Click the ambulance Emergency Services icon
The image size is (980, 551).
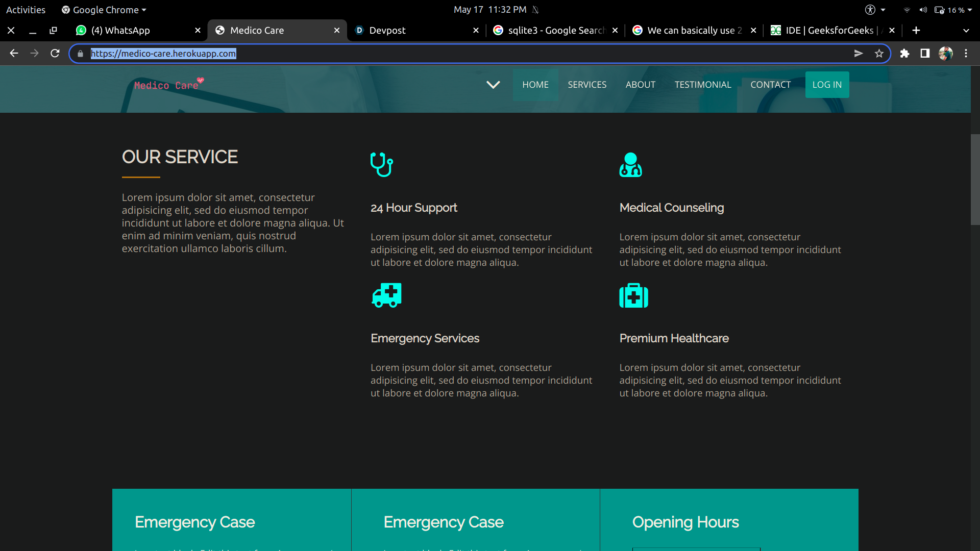click(x=386, y=295)
